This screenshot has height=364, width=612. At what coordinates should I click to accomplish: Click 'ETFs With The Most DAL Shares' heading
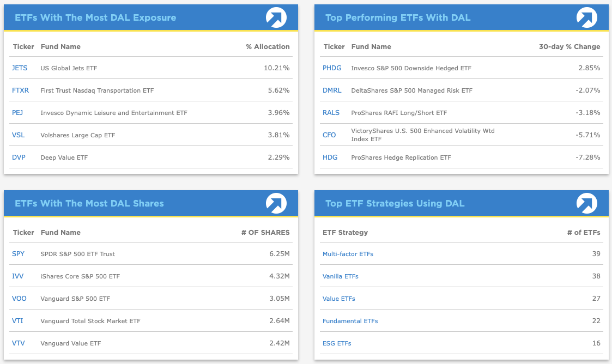click(x=89, y=203)
